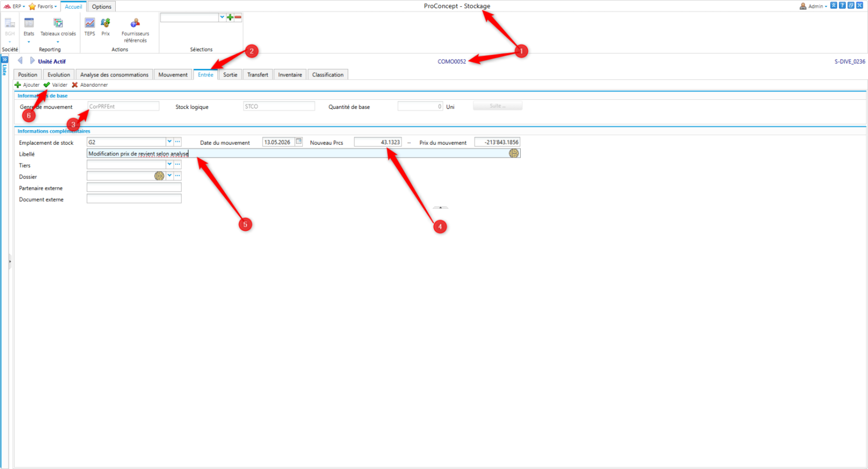Click the ellipsis button next to Tiers

(177, 164)
